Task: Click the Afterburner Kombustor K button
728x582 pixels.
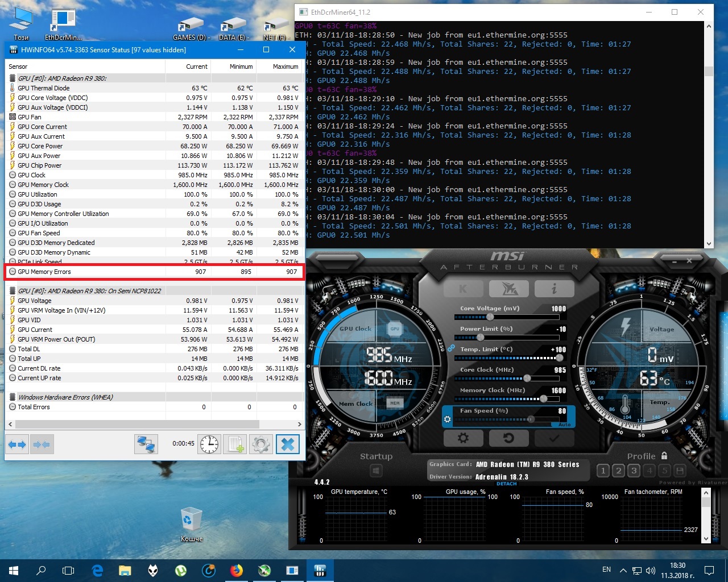Action: tap(463, 289)
